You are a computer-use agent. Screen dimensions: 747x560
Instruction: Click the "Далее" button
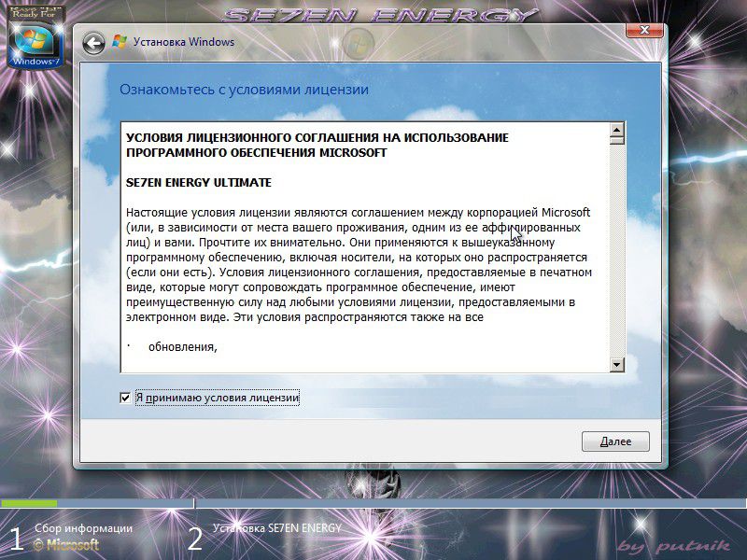pos(615,441)
